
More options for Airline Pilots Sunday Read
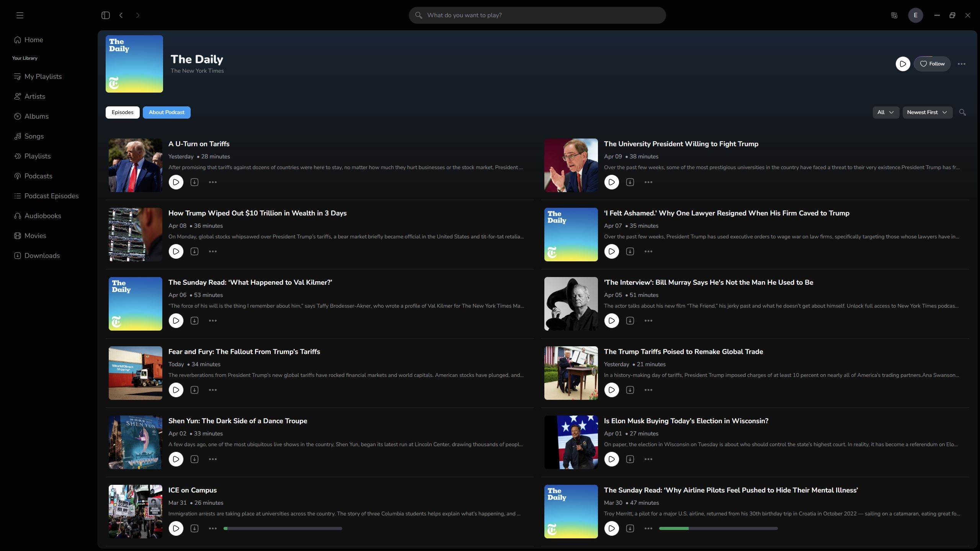click(x=648, y=528)
